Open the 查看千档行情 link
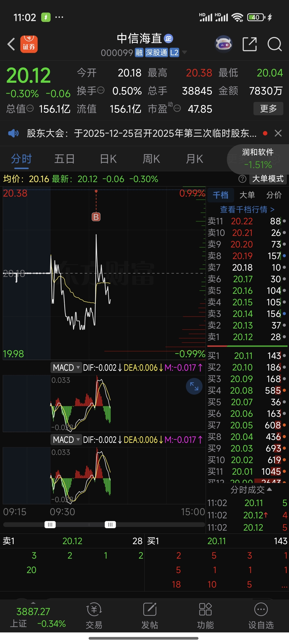 coord(247,209)
